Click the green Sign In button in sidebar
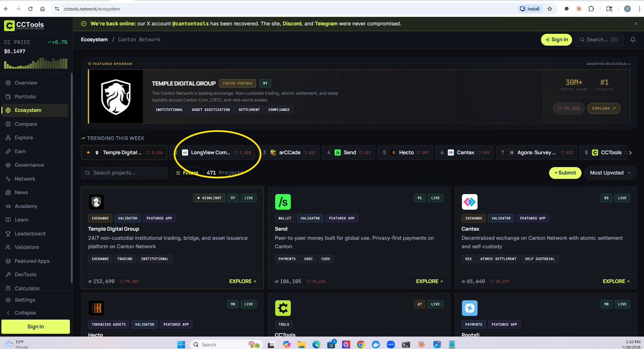 click(x=35, y=326)
